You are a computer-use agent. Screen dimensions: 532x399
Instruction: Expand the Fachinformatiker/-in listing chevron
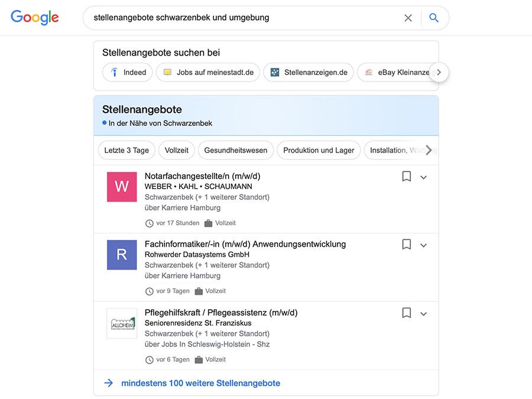pos(423,245)
